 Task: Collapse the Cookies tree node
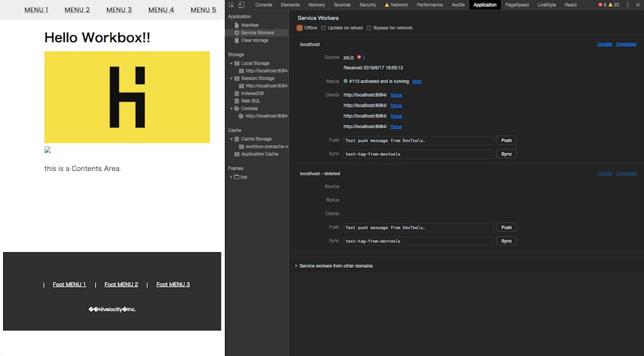(x=231, y=108)
